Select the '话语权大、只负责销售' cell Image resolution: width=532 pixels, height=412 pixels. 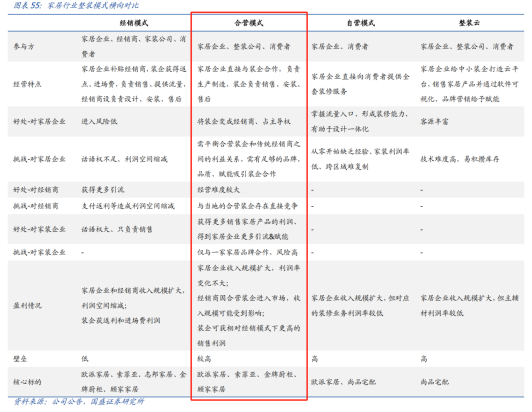[x=117, y=229]
